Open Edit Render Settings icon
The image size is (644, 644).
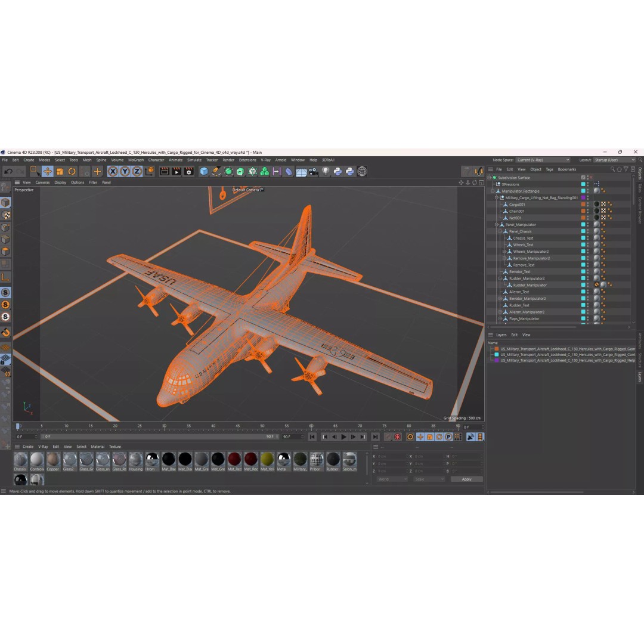pos(188,171)
